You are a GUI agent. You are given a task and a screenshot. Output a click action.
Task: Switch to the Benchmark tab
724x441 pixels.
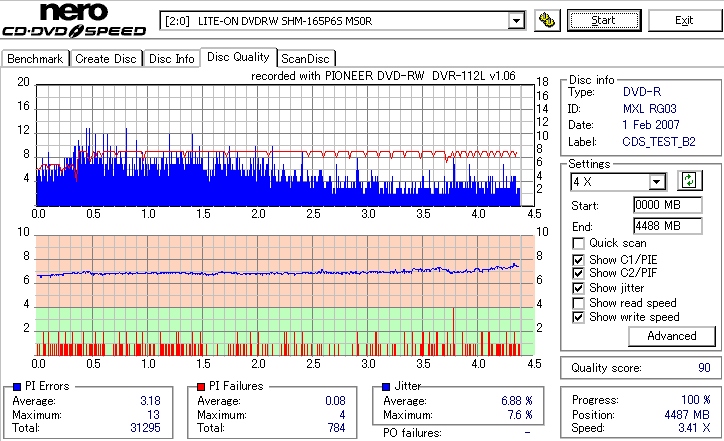35,59
